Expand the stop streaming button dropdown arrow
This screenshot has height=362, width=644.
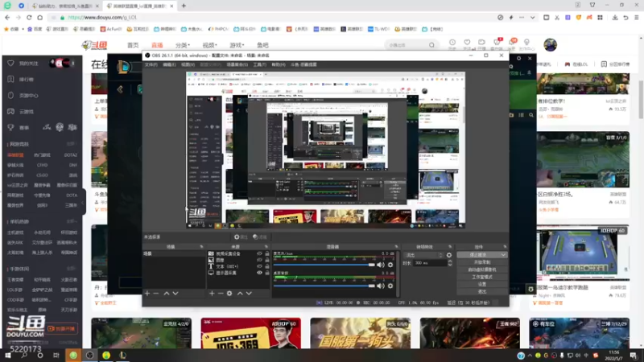coord(503,255)
